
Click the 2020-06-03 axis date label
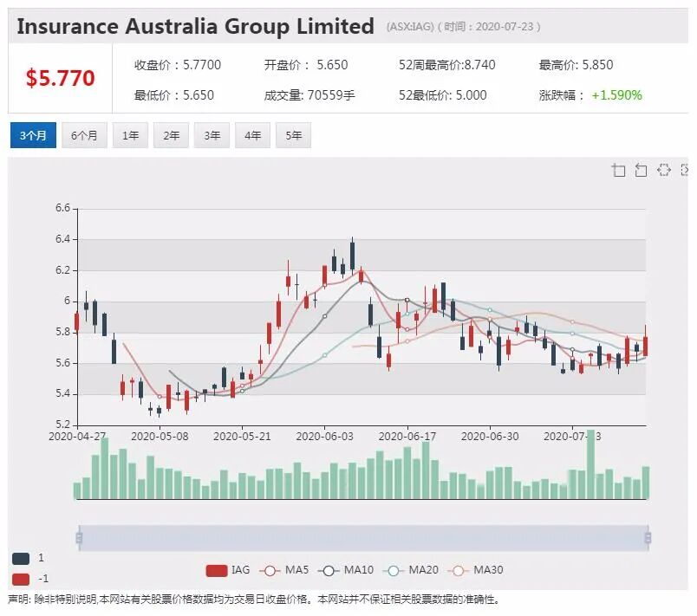tap(324, 436)
